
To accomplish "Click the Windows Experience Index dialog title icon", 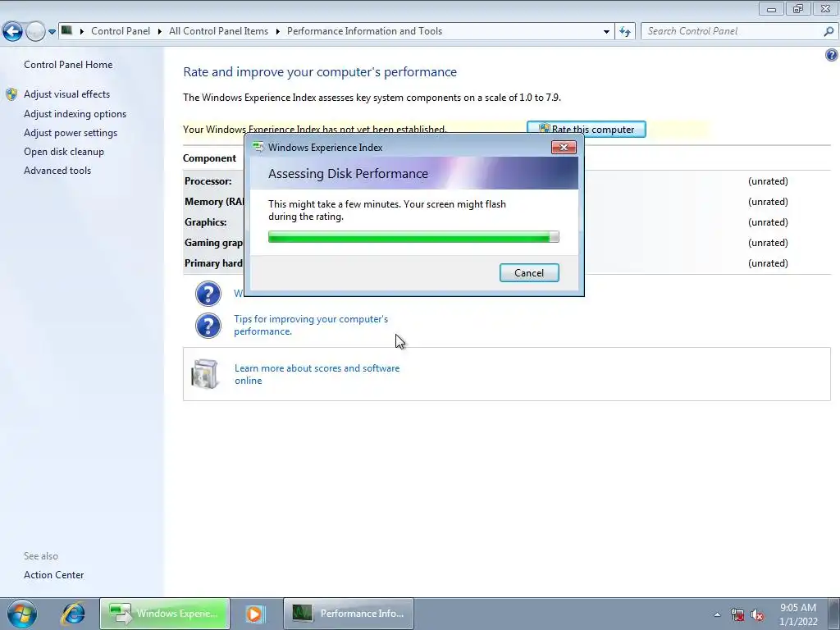I will pos(258,148).
